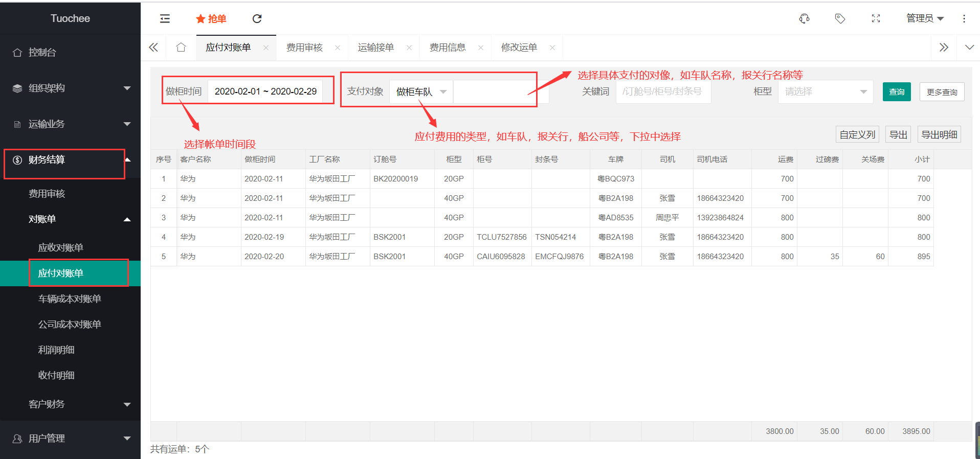Click the 司机电话 column header
The height and width of the screenshot is (459, 980).
(x=722, y=159)
